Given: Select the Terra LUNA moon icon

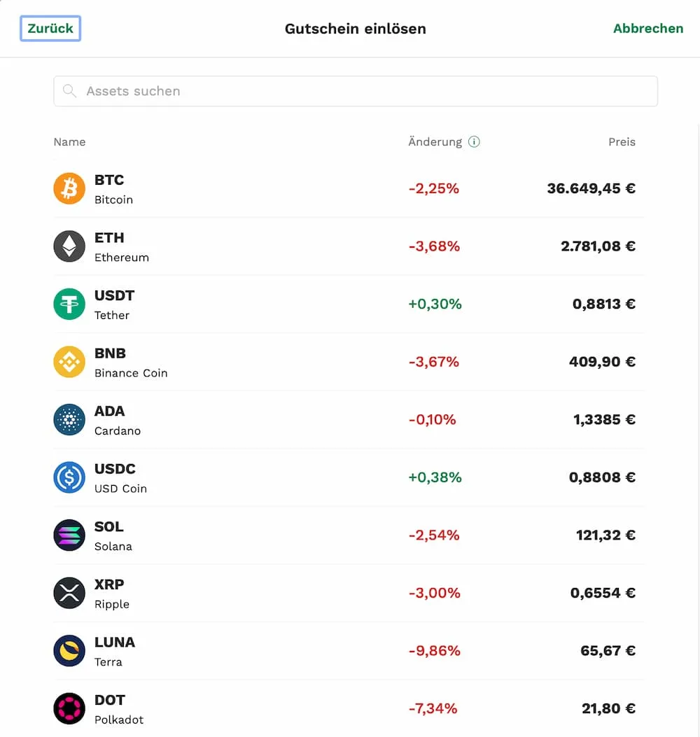Looking at the screenshot, I should (69, 651).
